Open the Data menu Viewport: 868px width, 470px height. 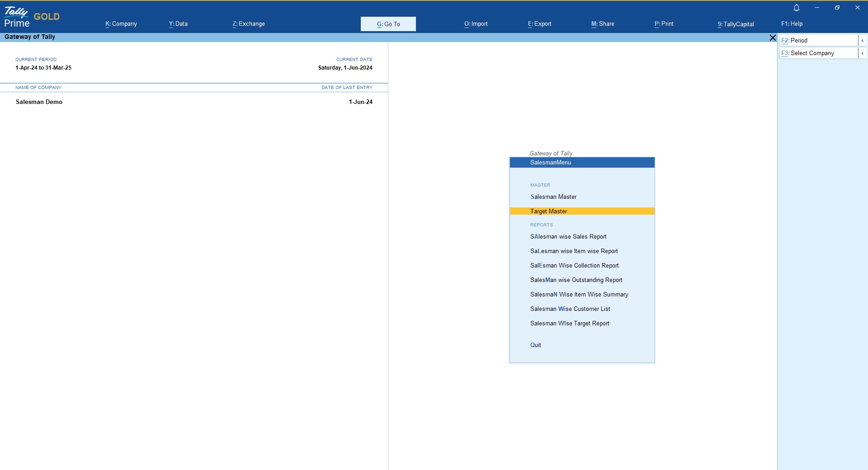pos(178,24)
